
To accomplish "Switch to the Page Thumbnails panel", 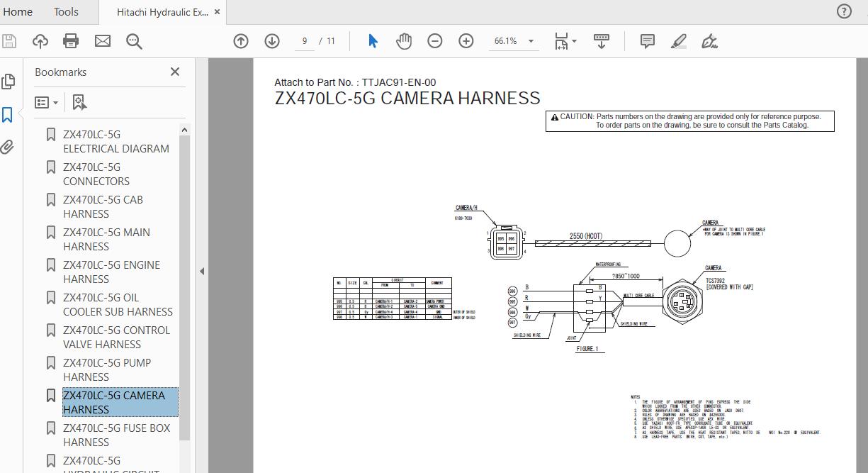I will [8, 82].
